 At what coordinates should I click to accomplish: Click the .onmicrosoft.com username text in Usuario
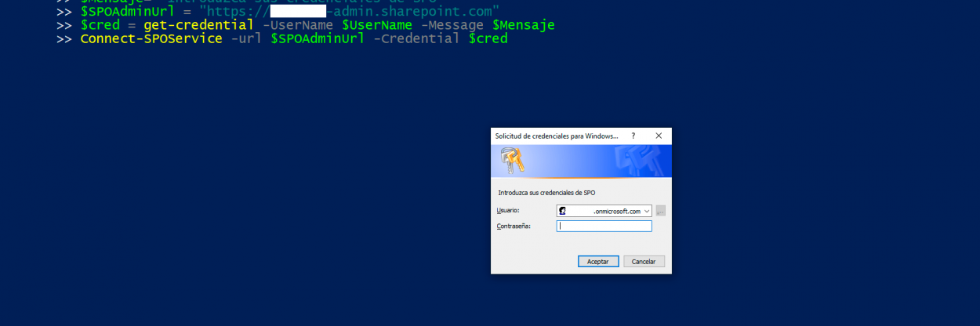coord(616,211)
